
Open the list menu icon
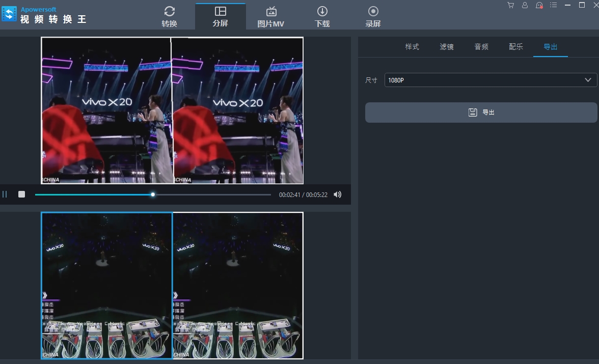(x=554, y=5)
